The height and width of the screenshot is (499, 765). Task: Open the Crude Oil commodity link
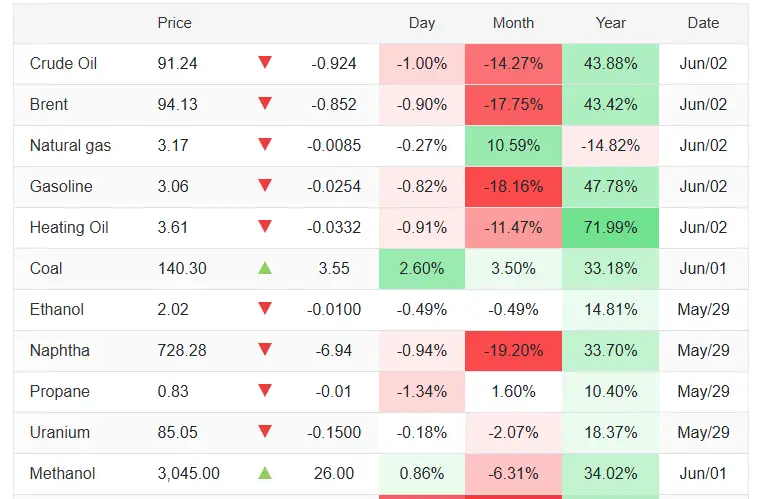[x=63, y=63]
